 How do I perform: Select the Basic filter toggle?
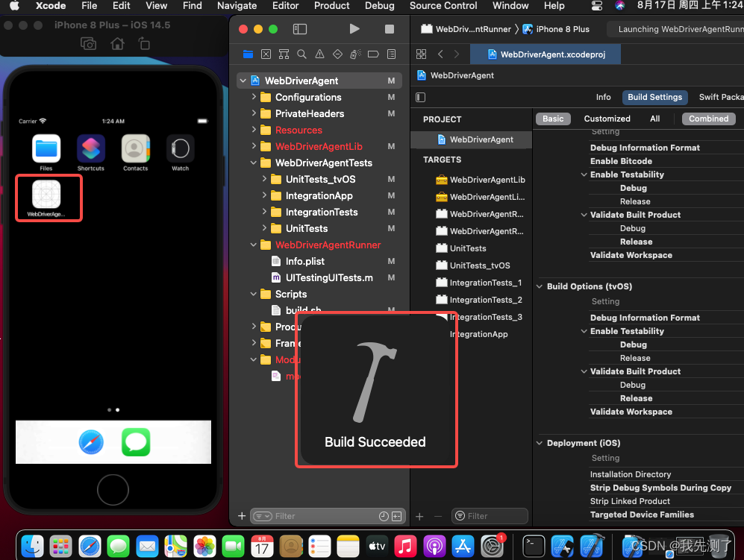(x=553, y=119)
